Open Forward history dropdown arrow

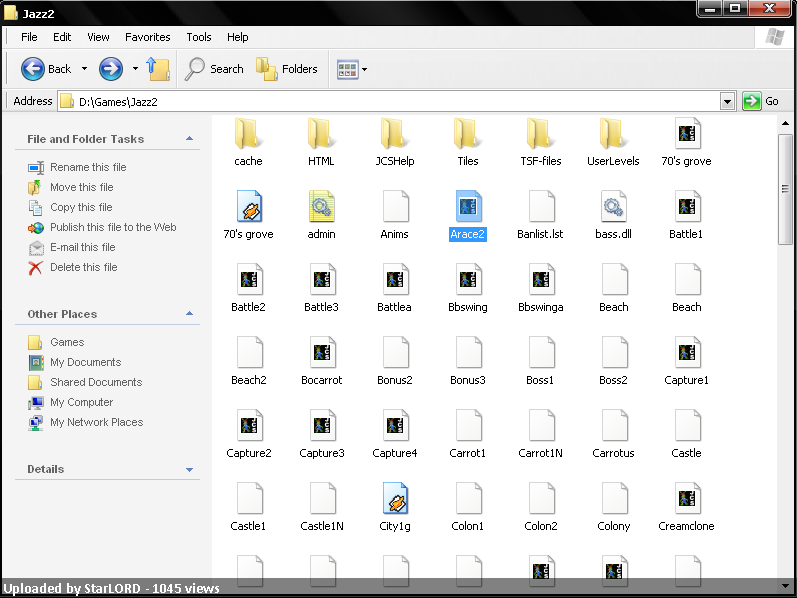135,69
